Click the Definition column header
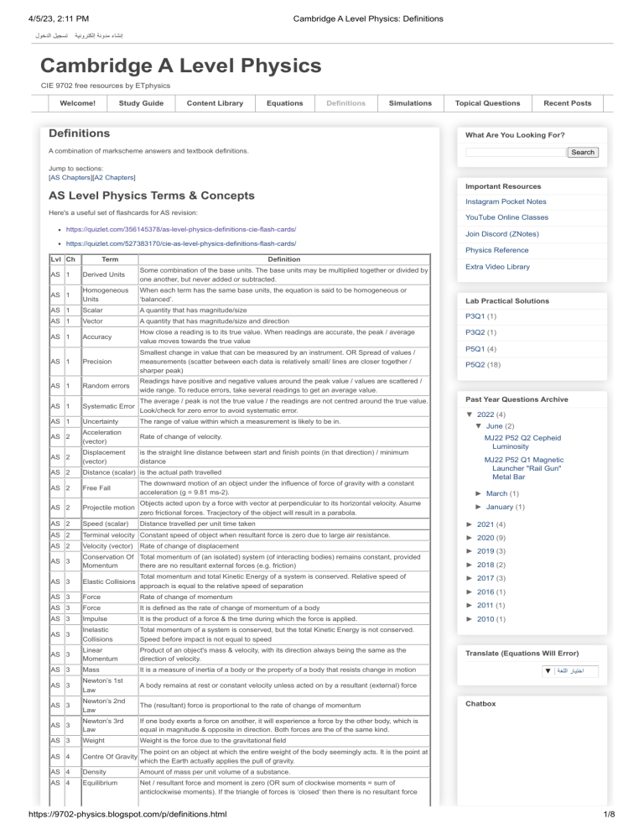This screenshot has width=644, height=834. [x=284, y=259]
